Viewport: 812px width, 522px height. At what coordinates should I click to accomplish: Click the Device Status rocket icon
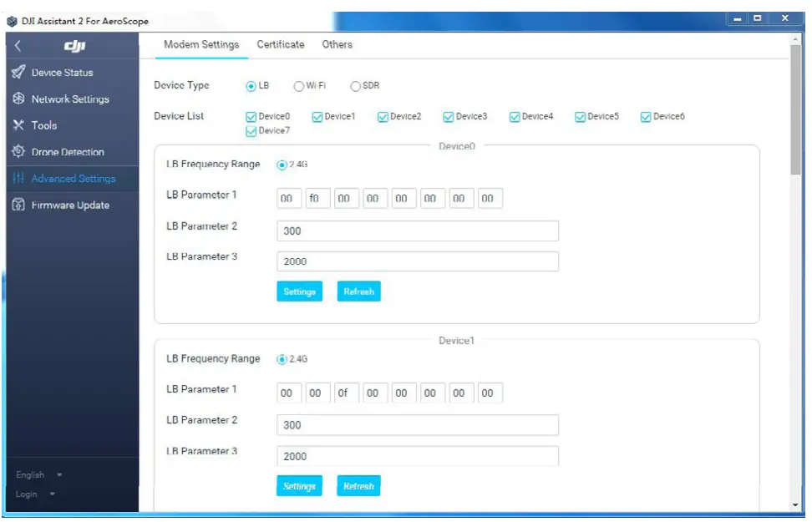(x=18, y=72)
